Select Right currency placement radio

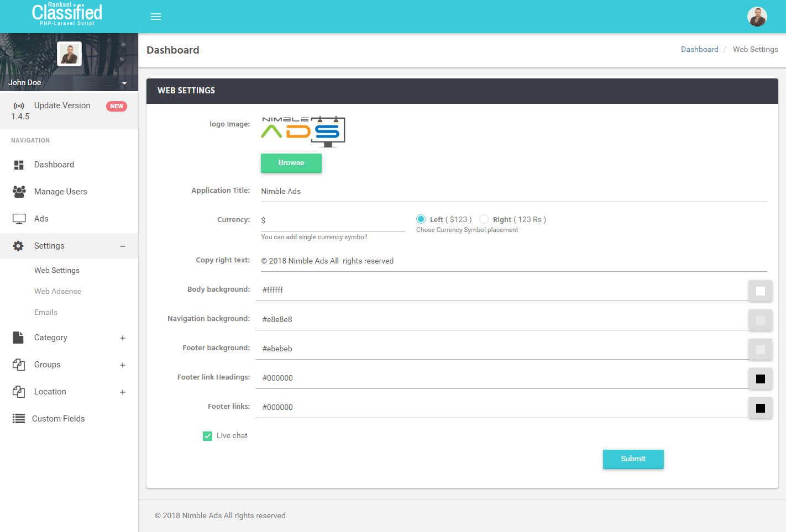coord(484,219)
